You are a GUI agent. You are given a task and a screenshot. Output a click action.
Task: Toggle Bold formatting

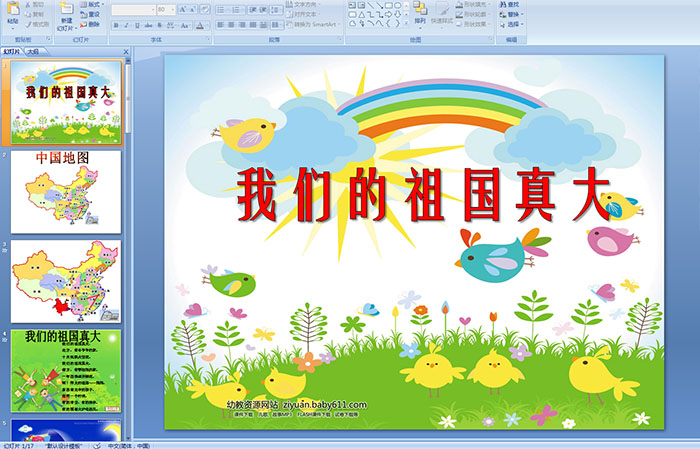coord(116,25)
